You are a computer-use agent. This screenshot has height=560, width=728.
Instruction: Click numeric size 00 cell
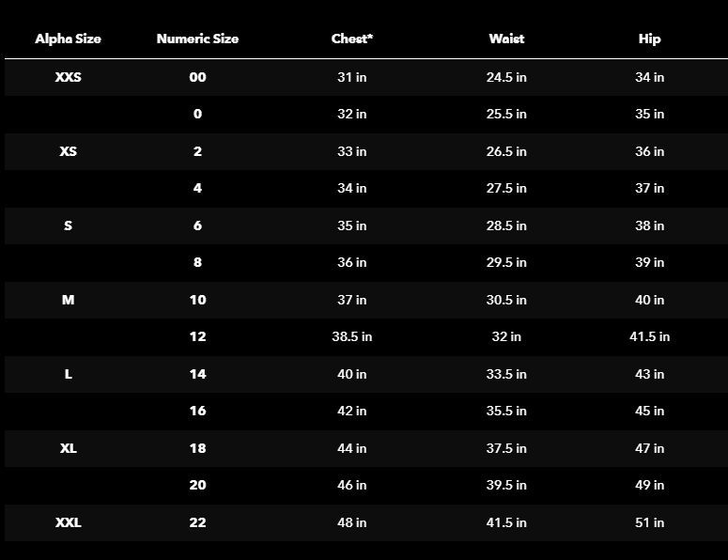tap(197, 77)
